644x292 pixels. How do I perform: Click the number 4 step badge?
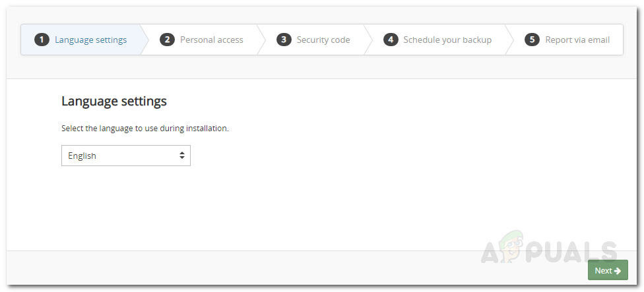coord(391,40)
